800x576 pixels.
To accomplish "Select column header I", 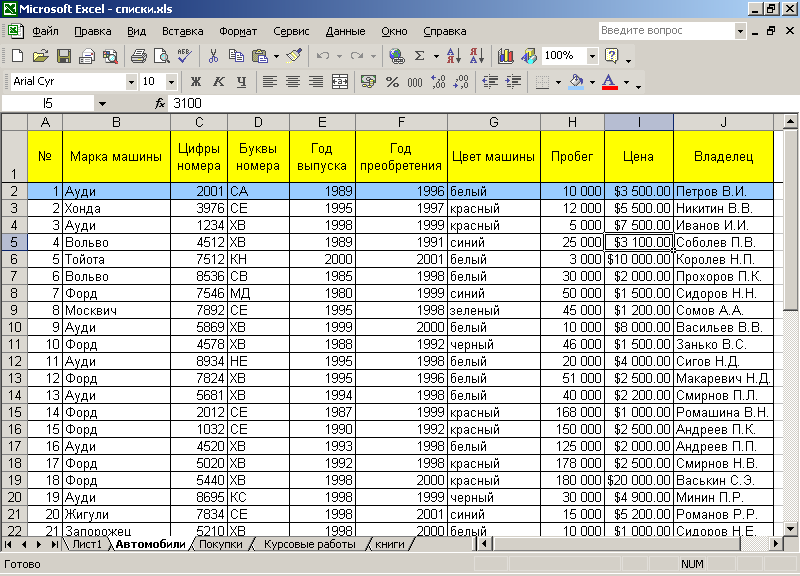I will point(638,122).
